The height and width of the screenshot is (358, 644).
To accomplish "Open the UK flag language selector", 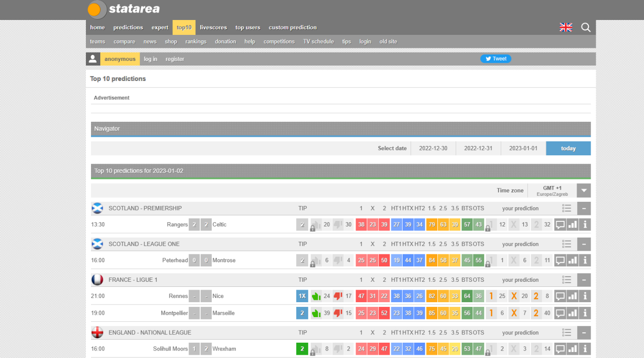I will click(x=566, y=27).
